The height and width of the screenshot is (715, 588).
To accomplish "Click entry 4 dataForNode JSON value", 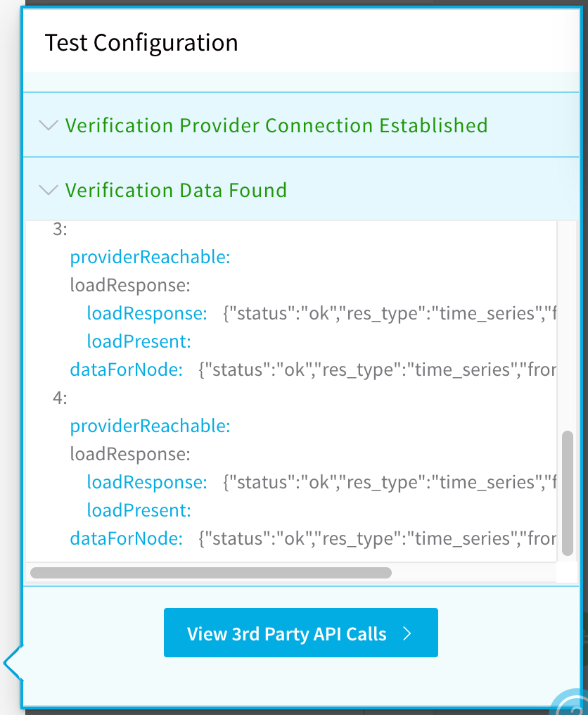I will (378, 538).
